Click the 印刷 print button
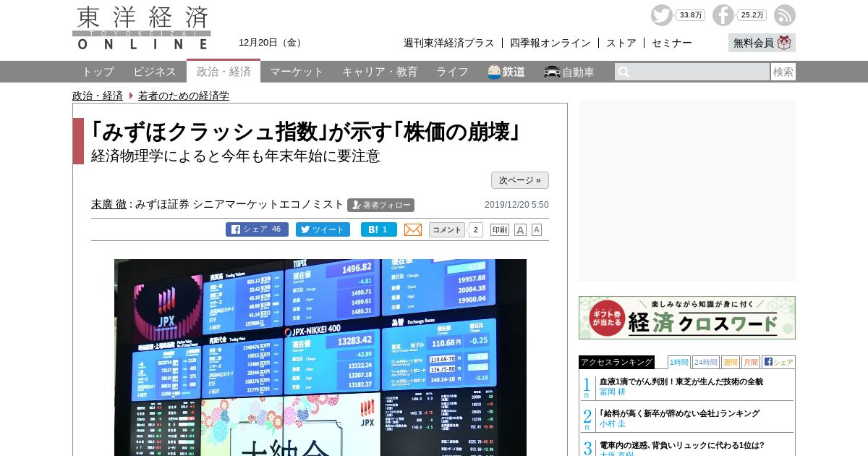The width and height of the screenshot is (868, 456). point(500,229)
